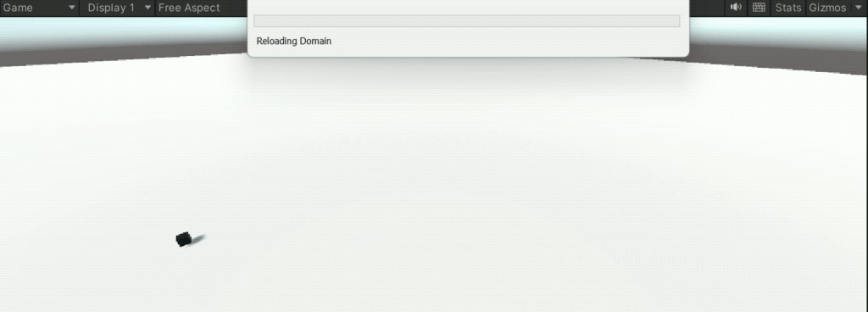Image resolution: width=868 pixels, height=312 pixels.
Task: Click the black cube in Game view
Action: pos(184,239)
